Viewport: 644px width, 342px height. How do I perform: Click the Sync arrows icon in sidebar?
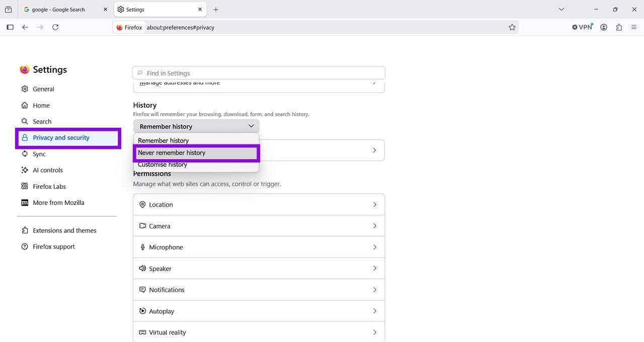[25, 154]
